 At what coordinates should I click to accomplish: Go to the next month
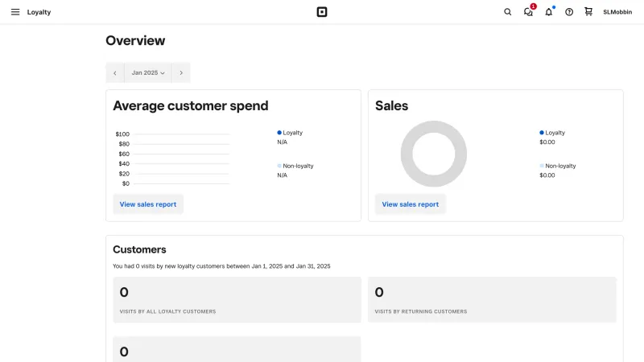click(181, 72)
